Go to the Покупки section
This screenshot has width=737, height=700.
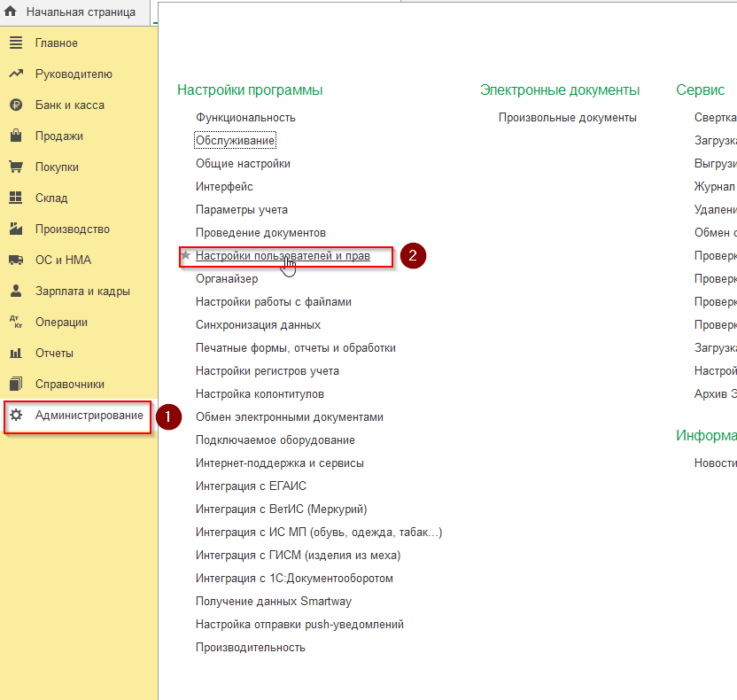(x=57, y=167)
